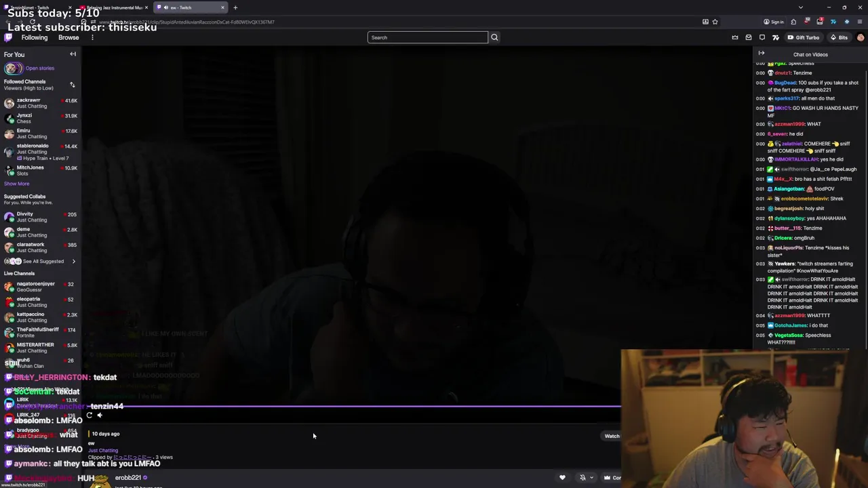868x488 pixels.
Task: Open Jynxzi channel from sidebar
Action: click(41, 118)
